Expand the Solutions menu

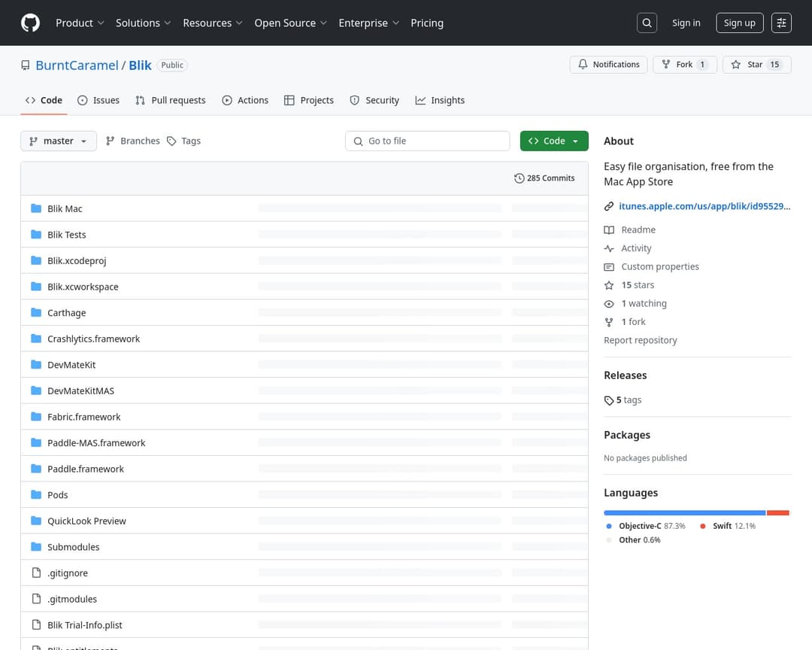pos(143,23)
